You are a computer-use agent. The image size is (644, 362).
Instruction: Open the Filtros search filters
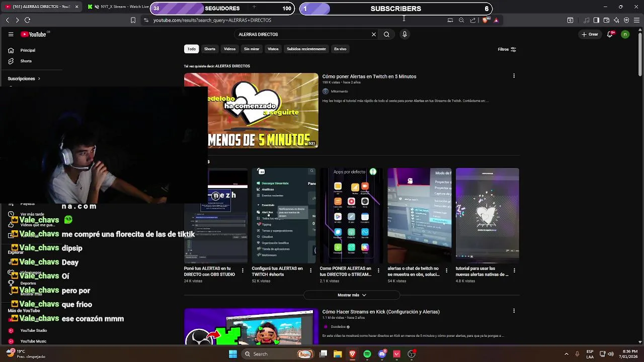point(507,49)
